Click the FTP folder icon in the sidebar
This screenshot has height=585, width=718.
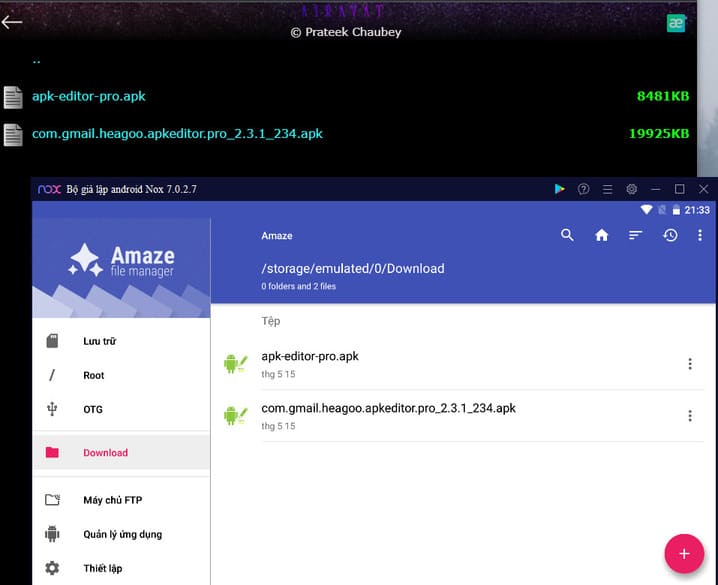(52, 500)
